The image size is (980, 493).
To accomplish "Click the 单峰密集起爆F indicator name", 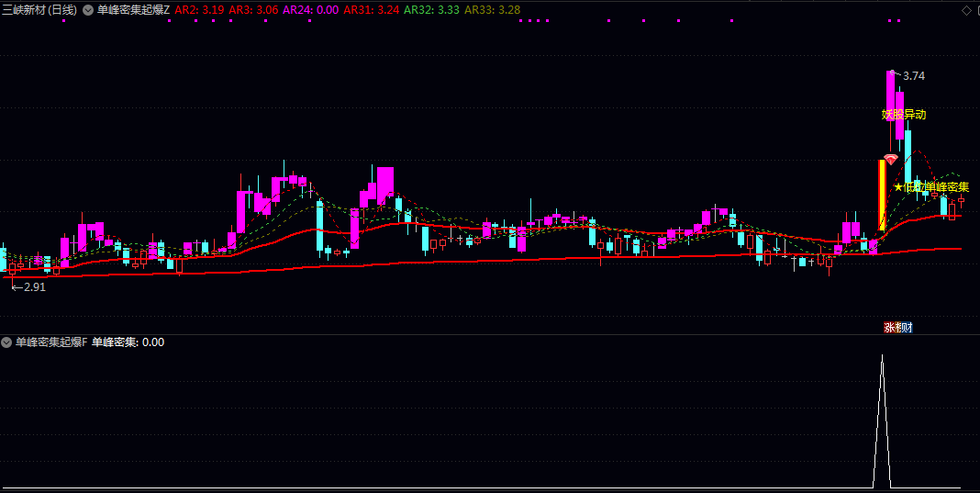I will pos(51,342).
